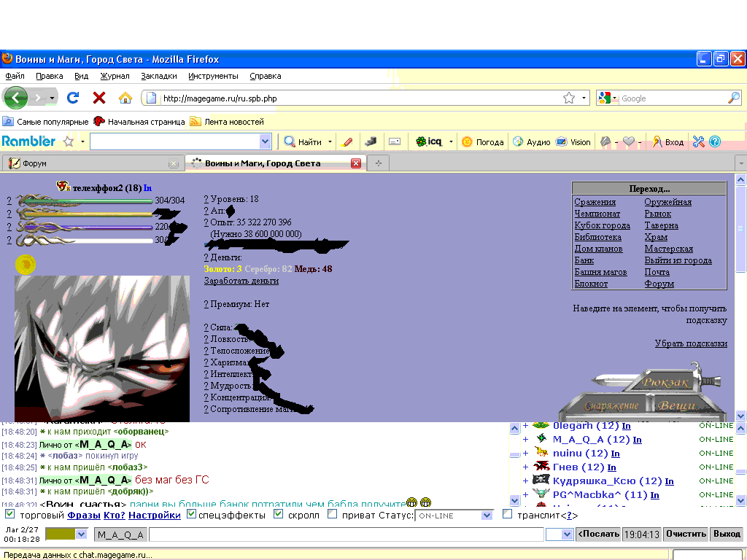Open the Лента новостей feed bookmark
The image size is (747, 560).
tap(228, 122)
